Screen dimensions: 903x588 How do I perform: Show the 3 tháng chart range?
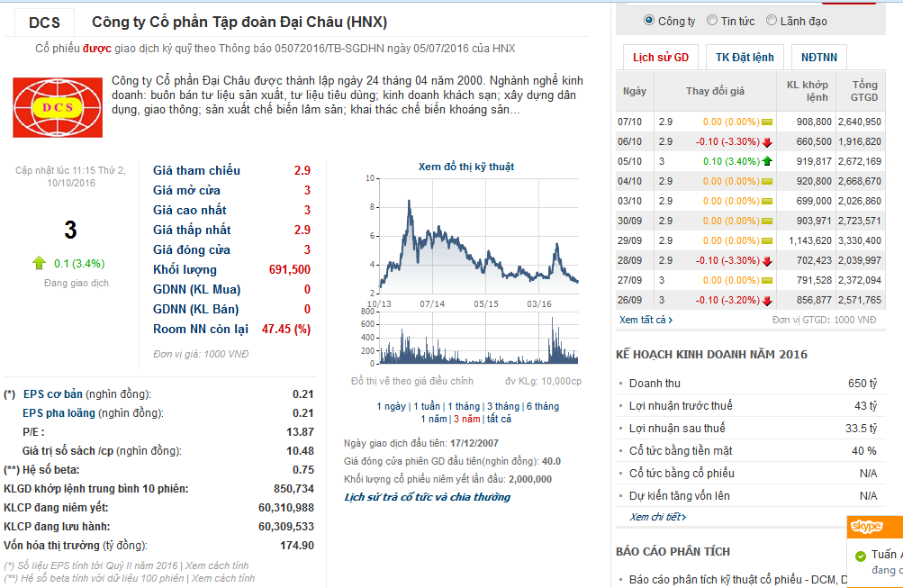(502, 406)
